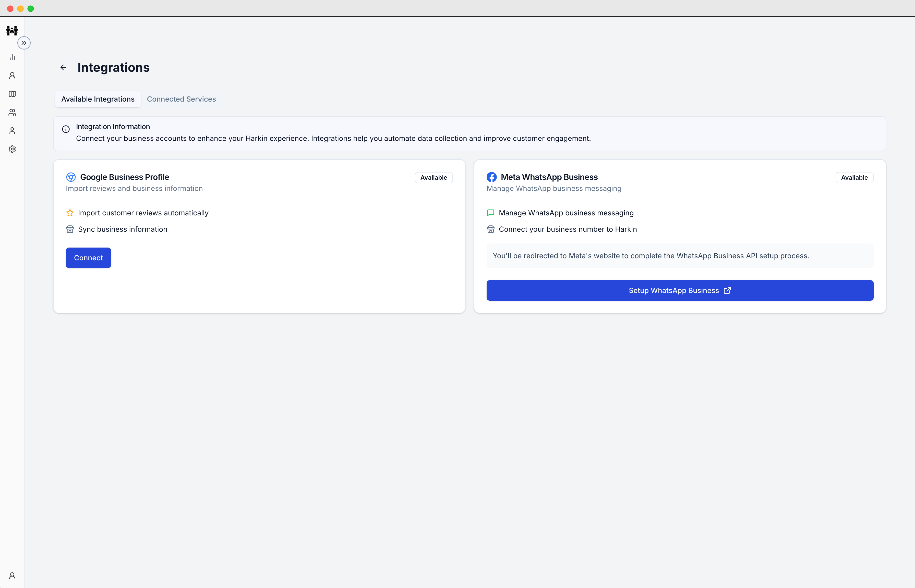Click the info icon in Integration Information
The height and width of the screenshot is (588, 915).
click(x=66, y=129)
